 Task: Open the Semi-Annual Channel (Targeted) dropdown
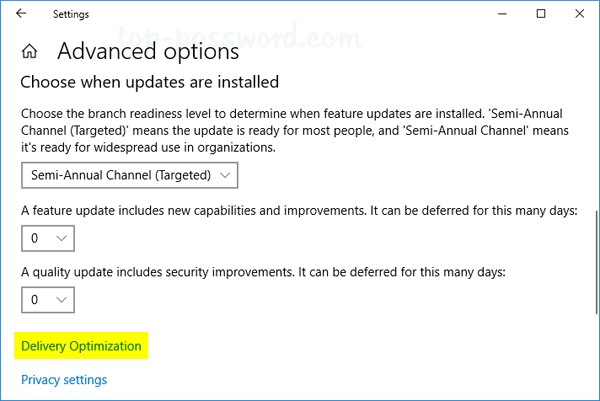[x=129, y=175]
